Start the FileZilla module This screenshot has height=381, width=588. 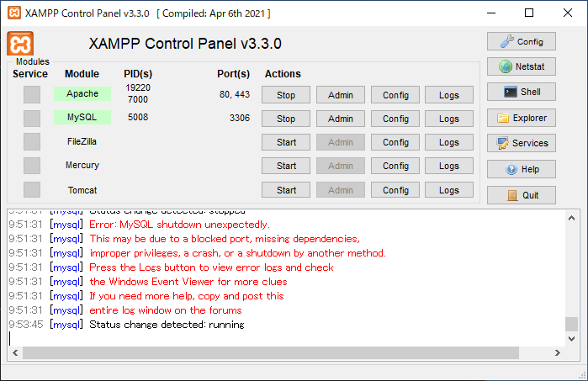click(286, 142)
